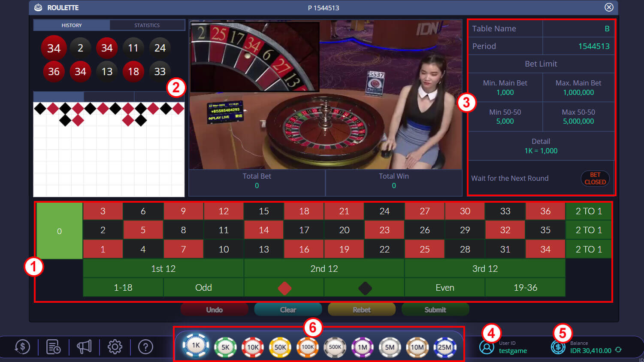Open the settings gear icon

coord(115,347)
